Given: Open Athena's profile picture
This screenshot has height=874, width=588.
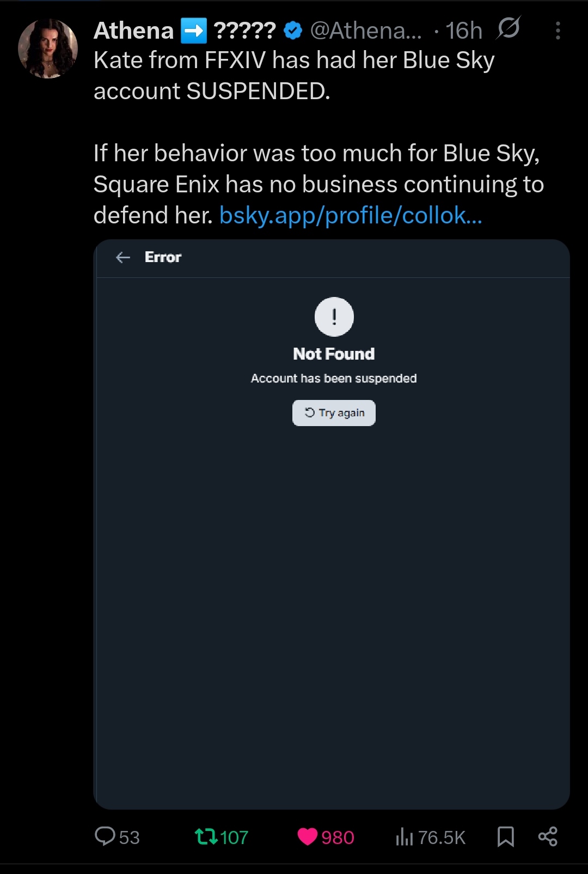Looking at the screenshot, I should click(48, 49).
